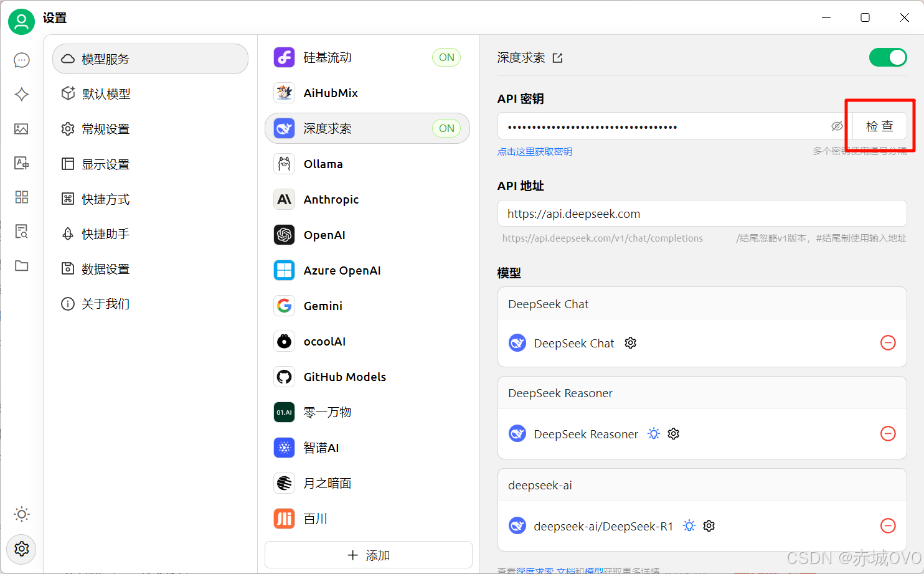Toggle API key visibility eye icon
924x574 pixels.
click(837, 126)
